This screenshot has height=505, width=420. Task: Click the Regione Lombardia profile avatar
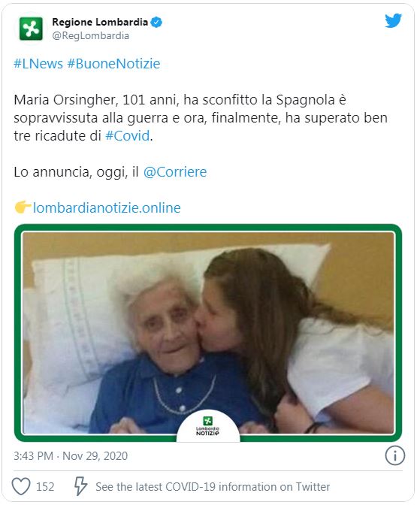(x=31, y=29)
